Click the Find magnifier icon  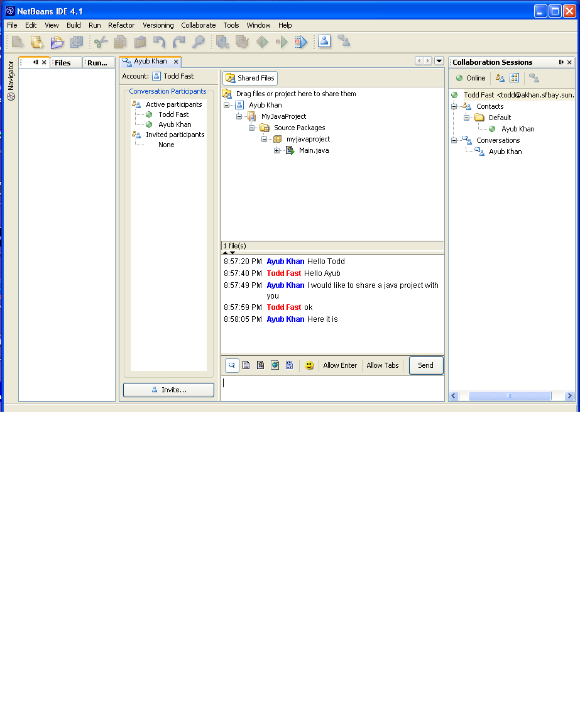[199, 42]
